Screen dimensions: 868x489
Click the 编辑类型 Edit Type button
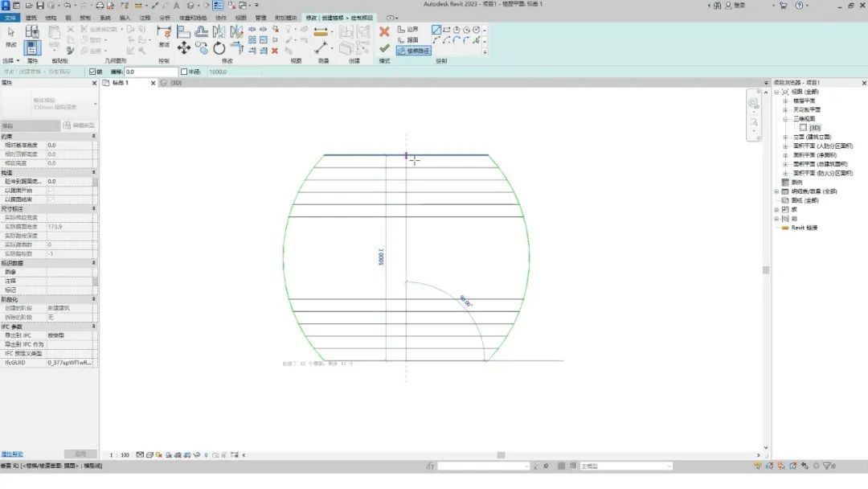79,125
